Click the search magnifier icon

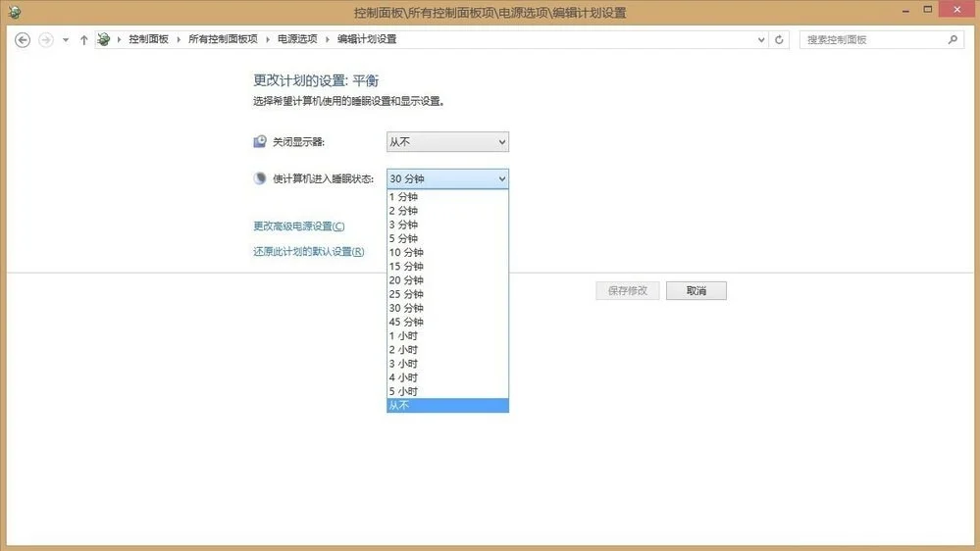[953, 39]
